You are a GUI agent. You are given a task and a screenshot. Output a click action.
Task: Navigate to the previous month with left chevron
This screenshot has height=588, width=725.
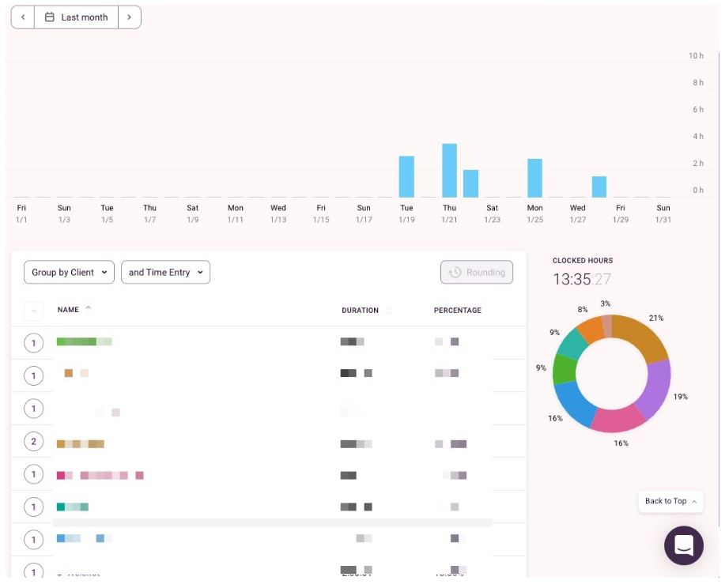(x=21, y=17)
